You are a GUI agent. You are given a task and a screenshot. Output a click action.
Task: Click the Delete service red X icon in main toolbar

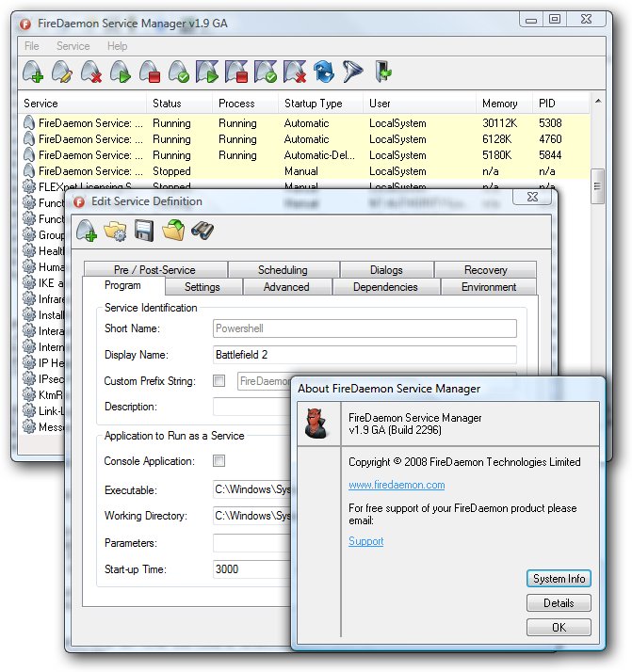(x=91, y=72)
